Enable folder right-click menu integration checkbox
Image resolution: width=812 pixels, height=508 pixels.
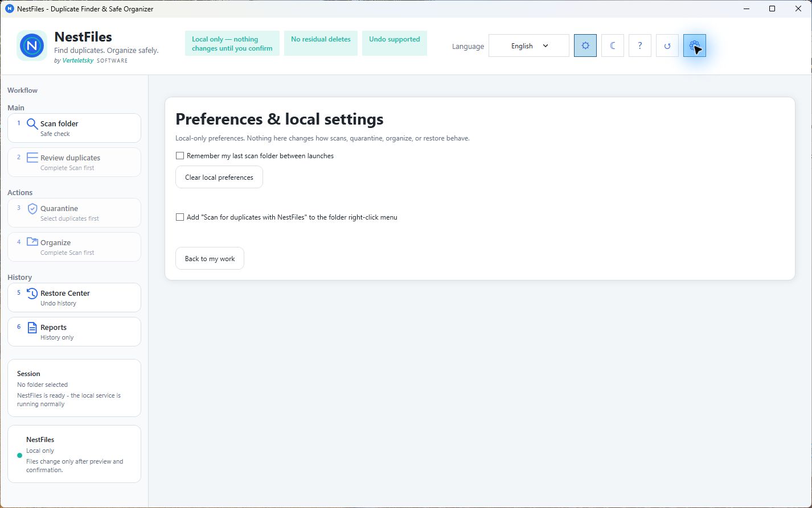(x=180, y=217)
